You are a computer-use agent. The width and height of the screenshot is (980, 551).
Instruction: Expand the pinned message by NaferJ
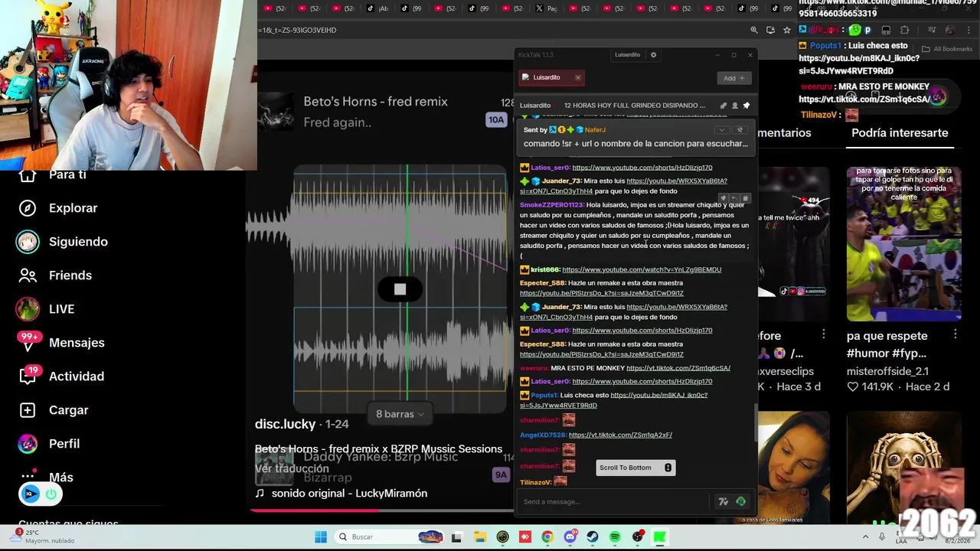coord(721,130)
